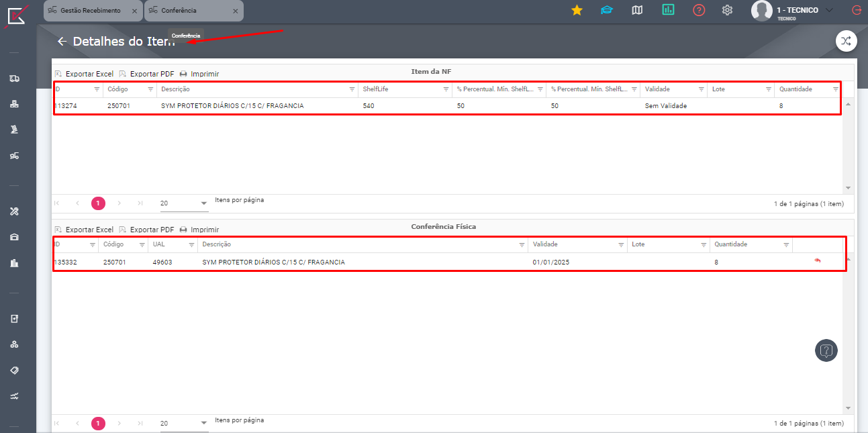Open the settings gear icon
Viewport: 868px width, 433px height.
click(x=727, y=10)
